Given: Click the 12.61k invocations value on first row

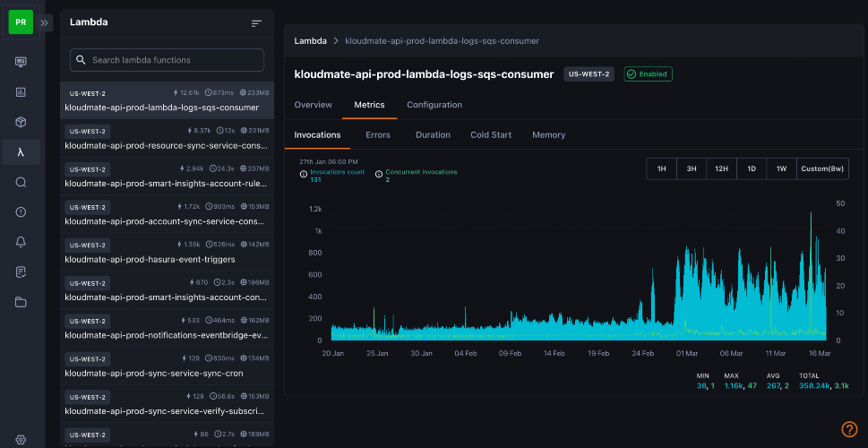Looking at the screenshot, I should click(186, 93).
